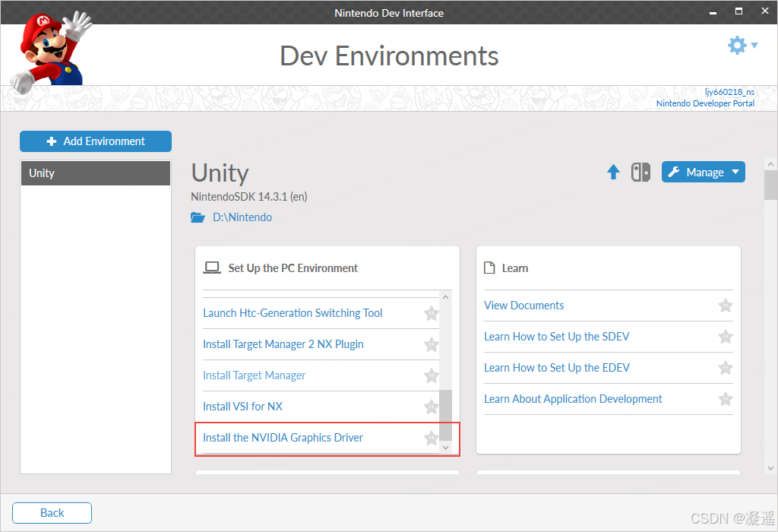778x532 pixels.
Task: Click down arrow of PC Environment list scrollbar
Action: point(445,447)
